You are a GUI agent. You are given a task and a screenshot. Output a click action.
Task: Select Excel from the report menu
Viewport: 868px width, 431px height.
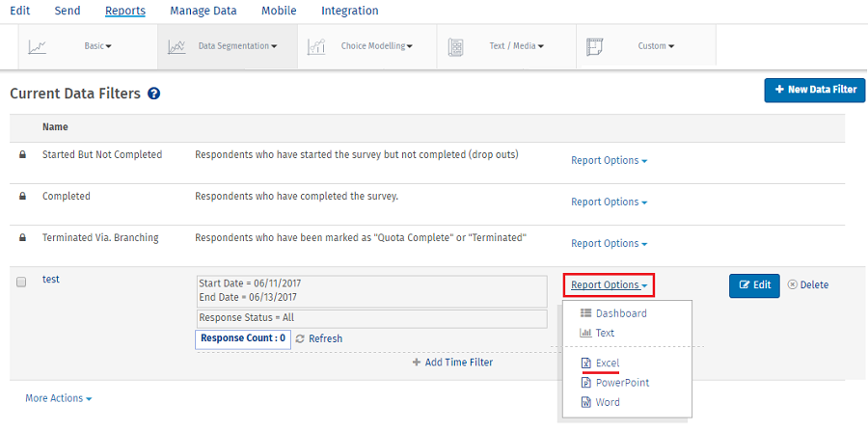[x=607, y=363]
